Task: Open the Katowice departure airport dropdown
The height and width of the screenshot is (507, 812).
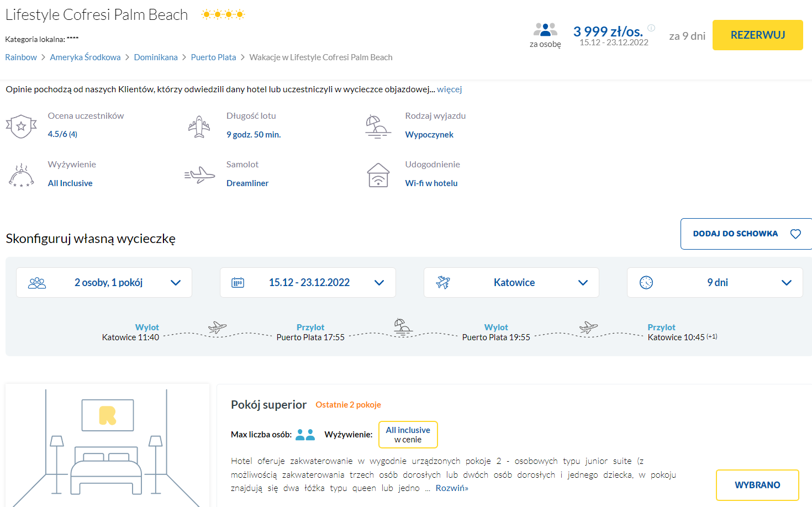Action: tap(511, 283)
